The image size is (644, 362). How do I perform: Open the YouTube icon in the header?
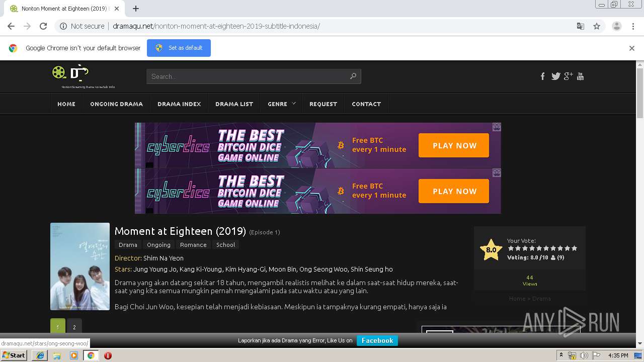pos(580,76)
